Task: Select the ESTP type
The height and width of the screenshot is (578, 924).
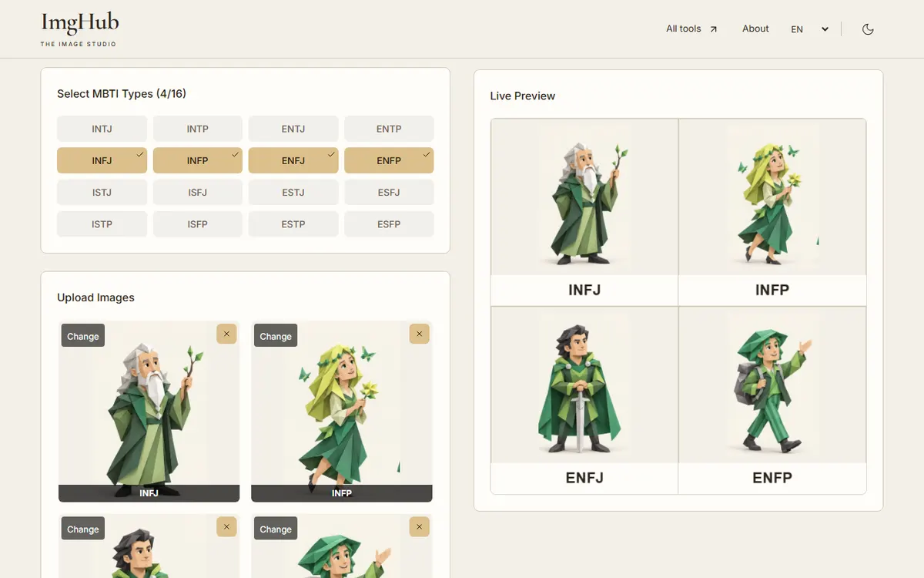Action: click(x=293, y=224)
